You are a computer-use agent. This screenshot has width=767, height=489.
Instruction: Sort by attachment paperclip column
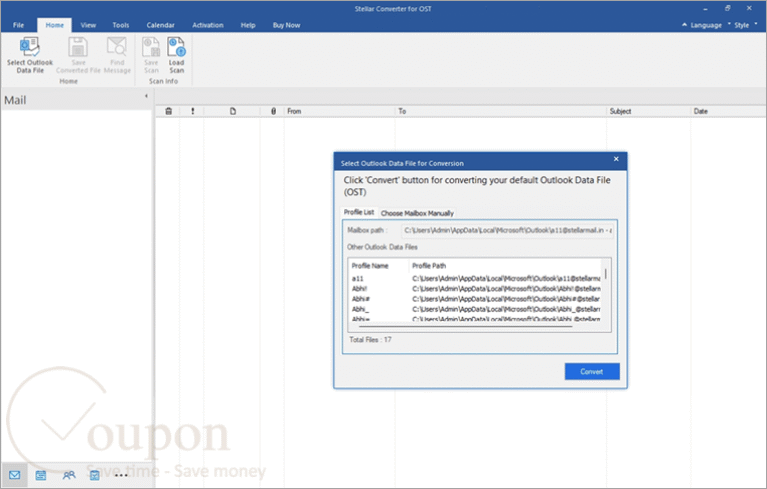pyautogui.click(x=273, y=111)
